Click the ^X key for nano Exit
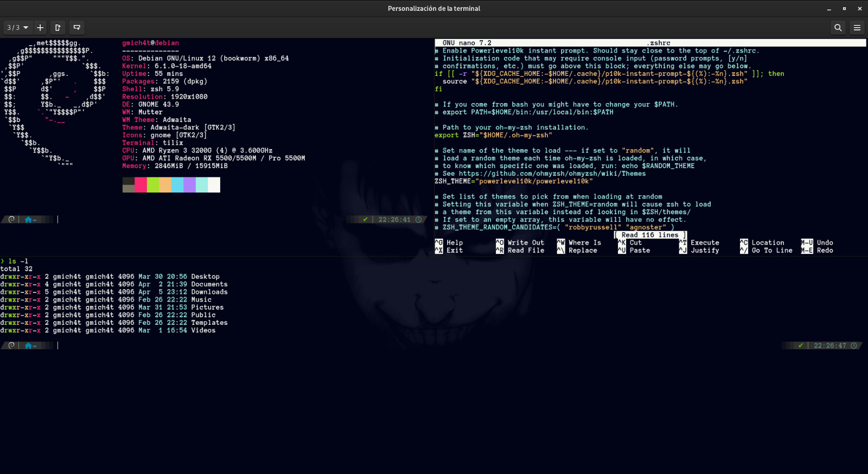This screenshot has height=474, width=868. click(x=439, y=250)
